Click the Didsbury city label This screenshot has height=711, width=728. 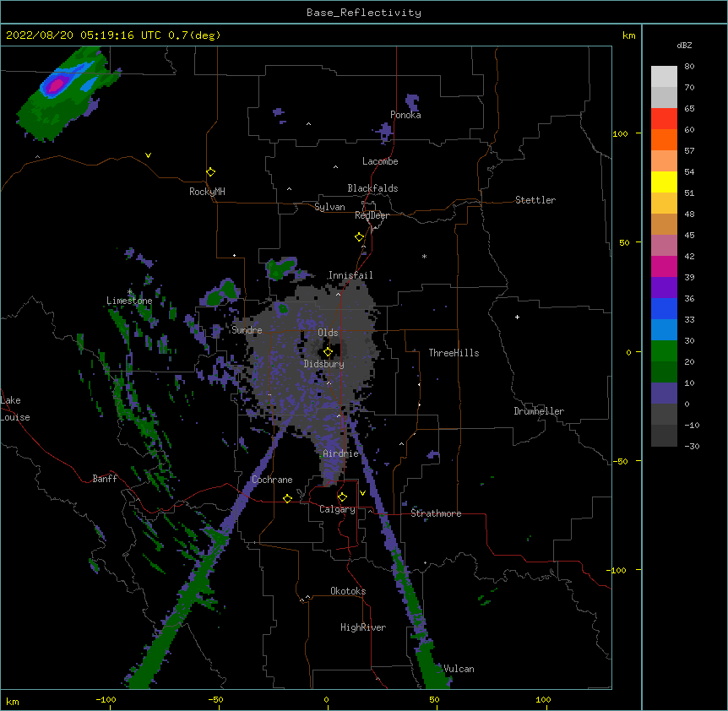pyautogui.click(x=324, y=364)
